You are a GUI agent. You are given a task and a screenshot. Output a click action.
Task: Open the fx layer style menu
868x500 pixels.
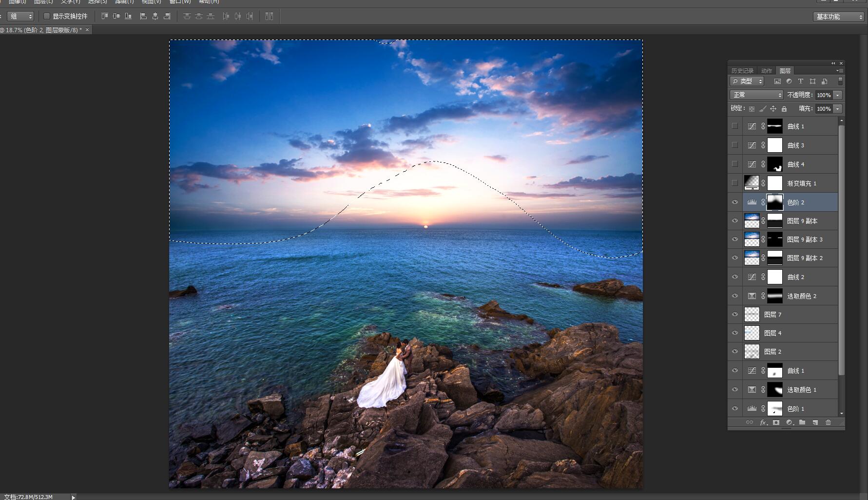[x=763, y=422]
